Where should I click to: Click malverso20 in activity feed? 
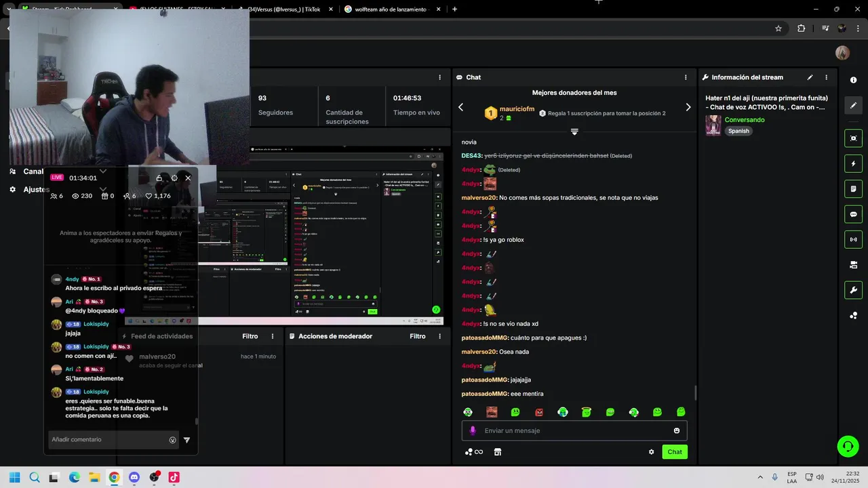pos(157,357)
